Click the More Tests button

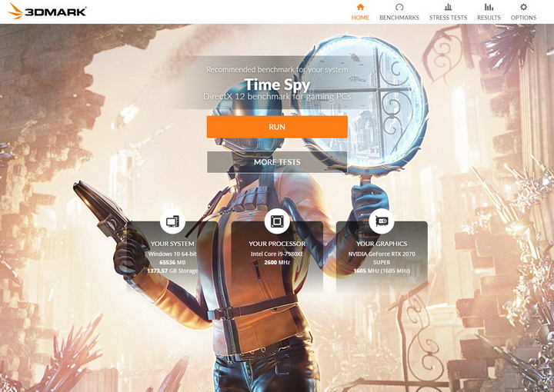(x=277, y=162)
